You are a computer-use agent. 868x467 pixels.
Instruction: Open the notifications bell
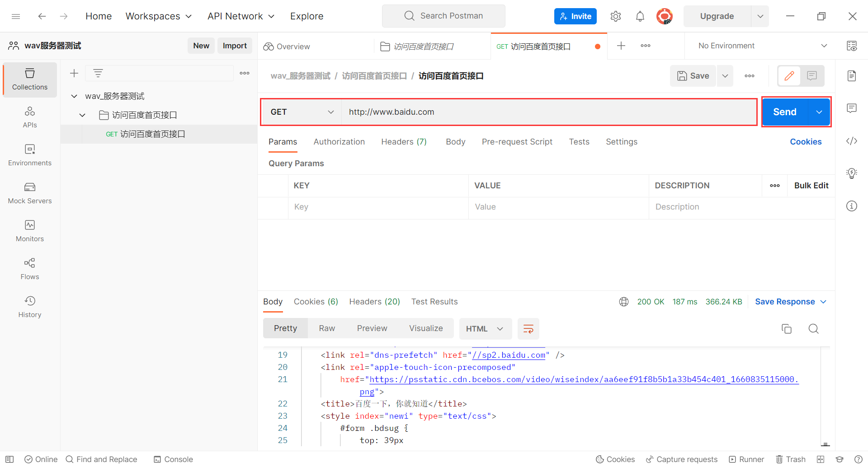coord(640,16)
